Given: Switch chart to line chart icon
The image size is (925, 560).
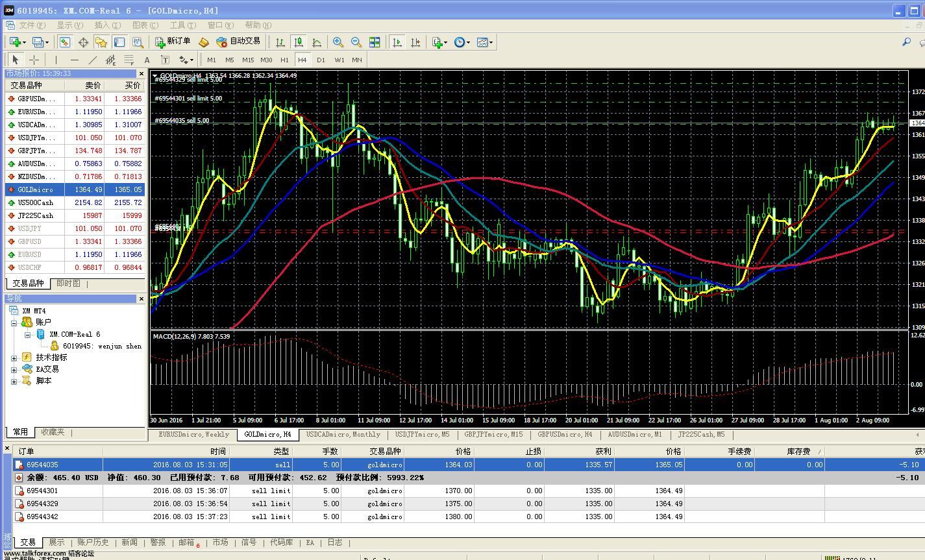Looking at the screenshot, I should (317, 42).
